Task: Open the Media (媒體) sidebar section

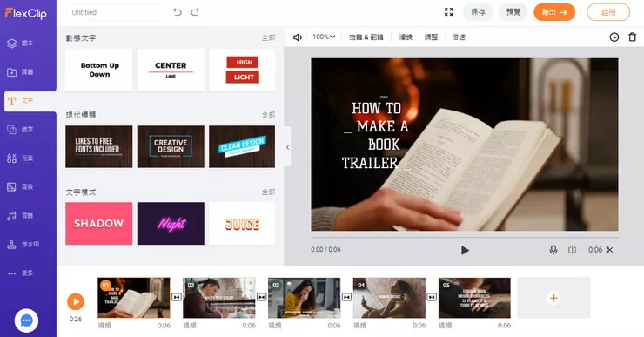Action: coord(21,72)
